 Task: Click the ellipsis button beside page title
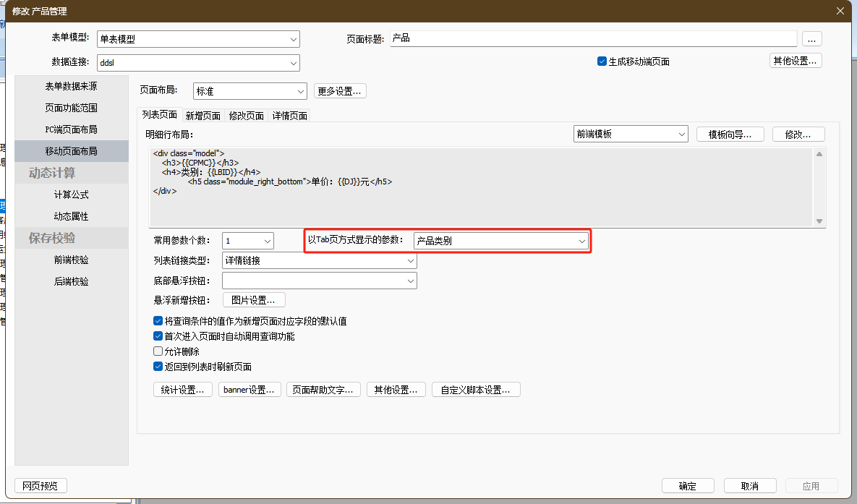pyautogui.click(x=812, y=39)
